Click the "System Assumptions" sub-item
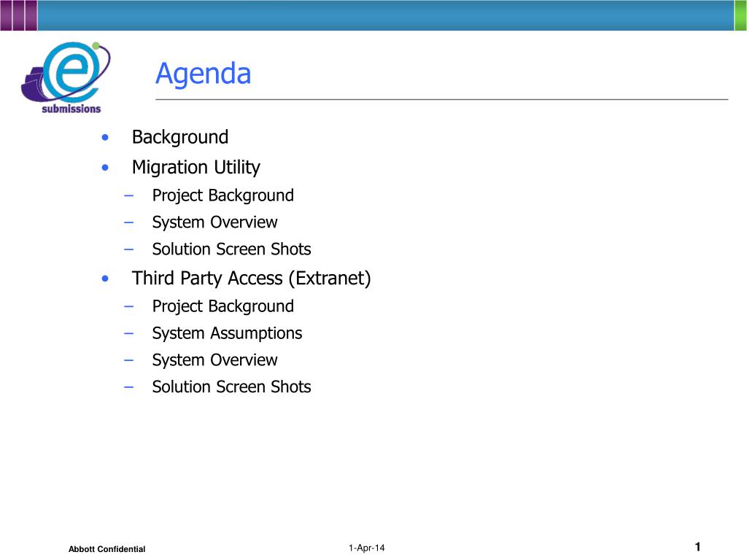This screenshot has width=747, height=560. pos(228,333)
